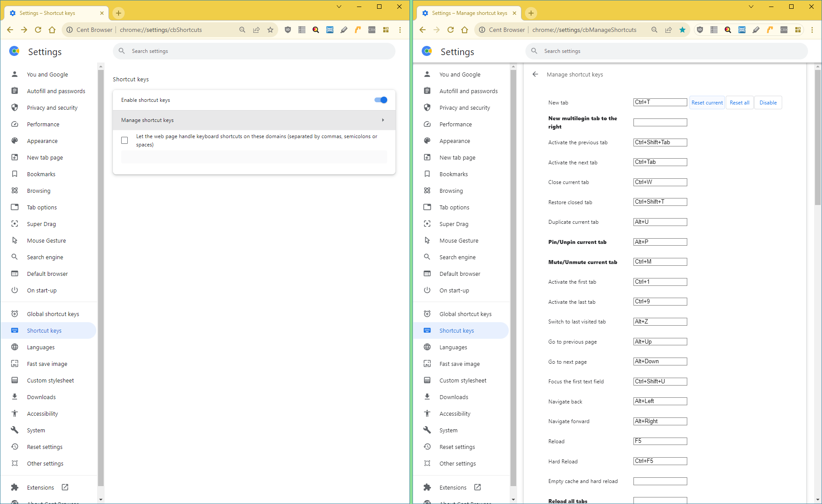This screenshot has width=822, height=504.
Task: Click zoom icon in right window address bar
Action: click(654, 30)
